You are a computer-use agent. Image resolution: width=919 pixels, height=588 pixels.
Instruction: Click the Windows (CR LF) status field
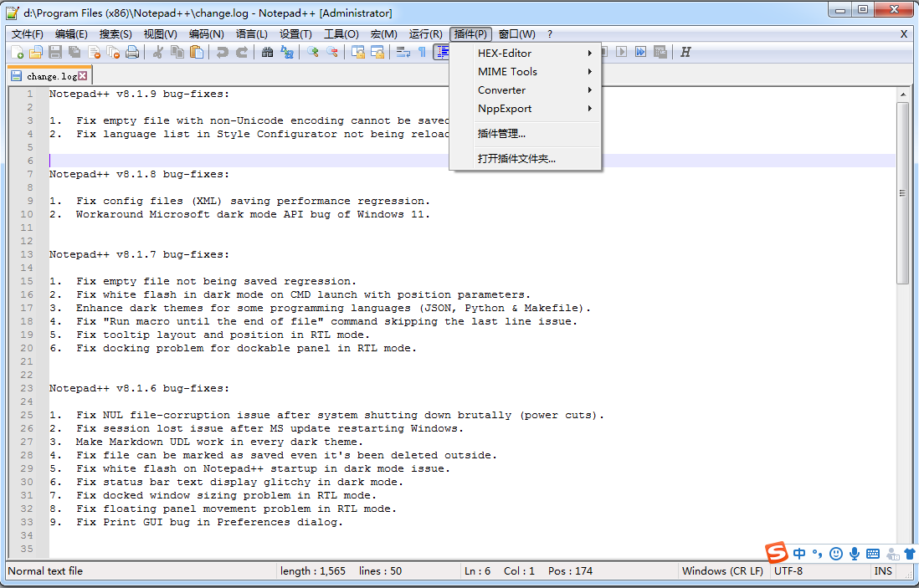click(722, 571)
